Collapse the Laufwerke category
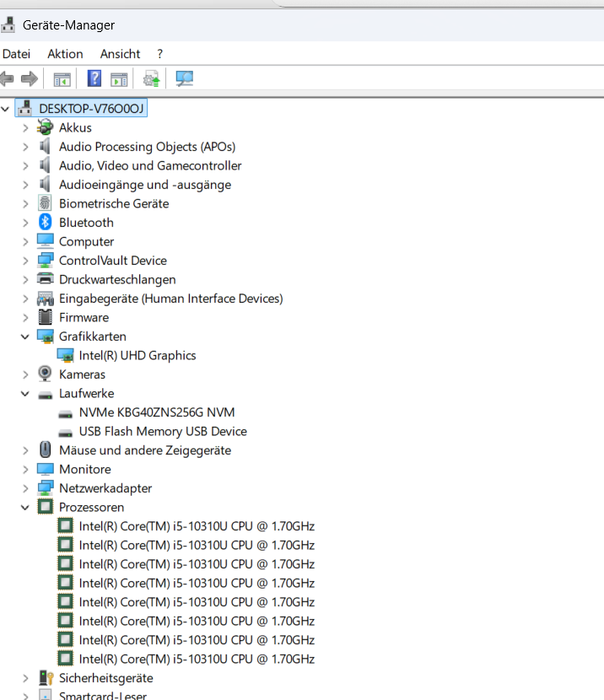 coord(25,393)
